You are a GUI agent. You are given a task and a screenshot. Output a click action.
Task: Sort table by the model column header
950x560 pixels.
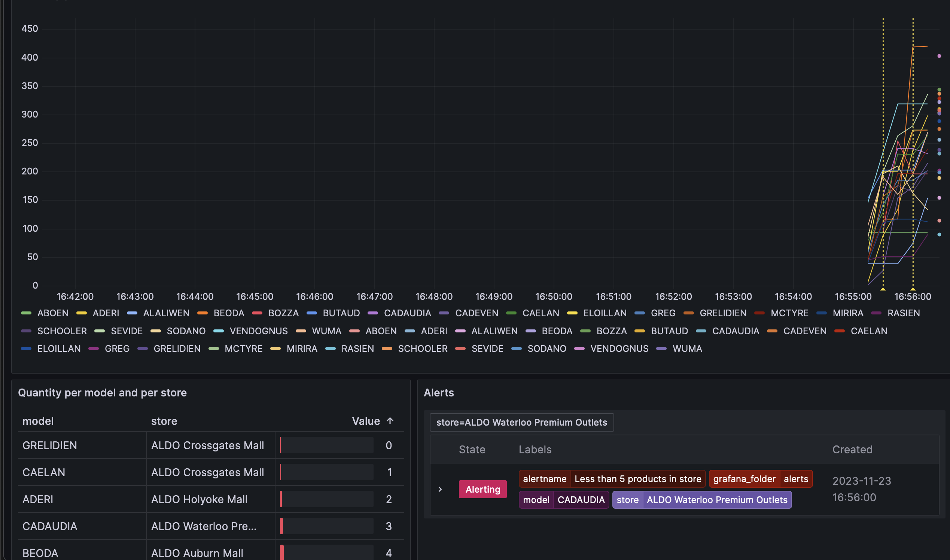click(38, 421)
